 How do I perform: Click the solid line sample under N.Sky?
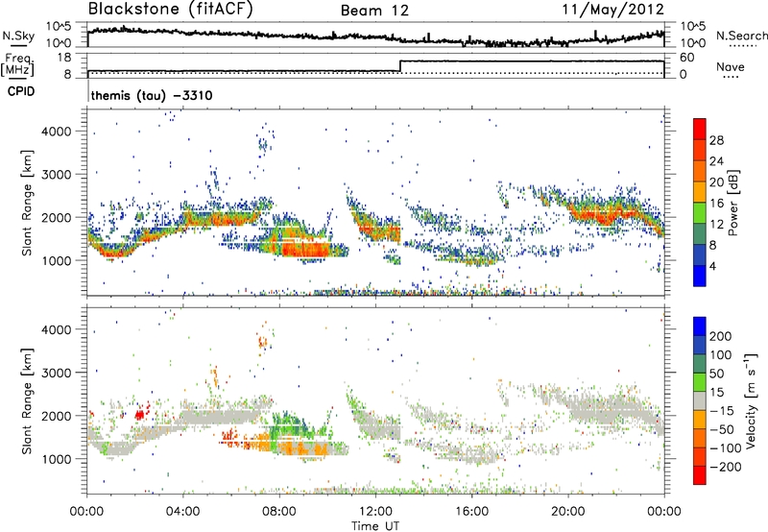pyautogui.click(x=17, y=45)
